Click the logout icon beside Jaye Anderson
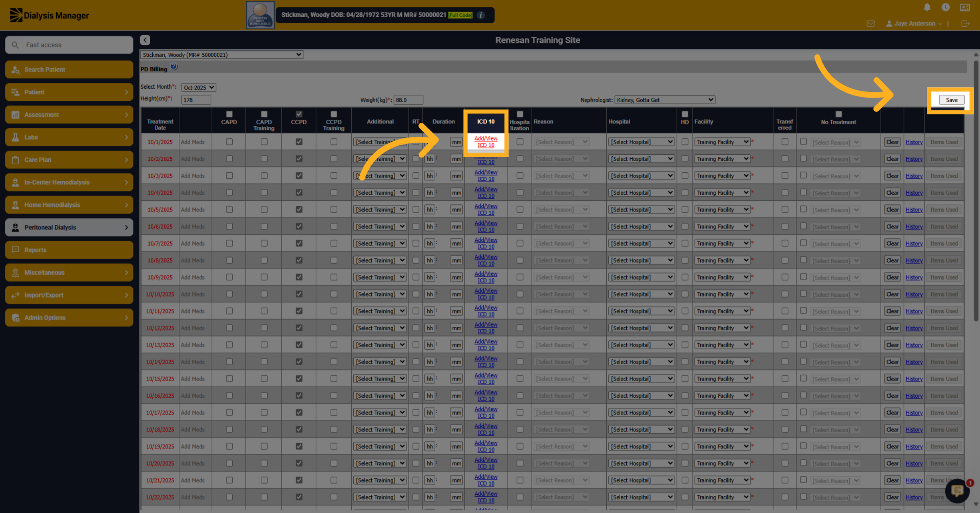The image size is (980, 513). point(965,24)
